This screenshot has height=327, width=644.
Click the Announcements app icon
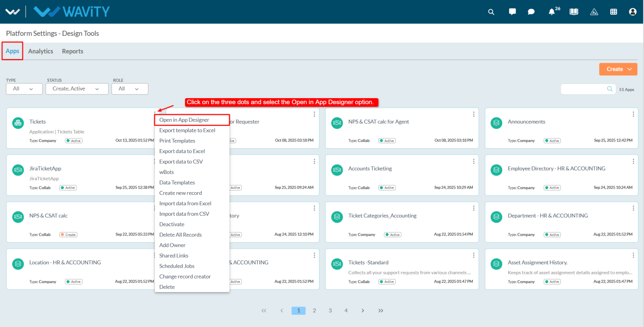point(497,123)
